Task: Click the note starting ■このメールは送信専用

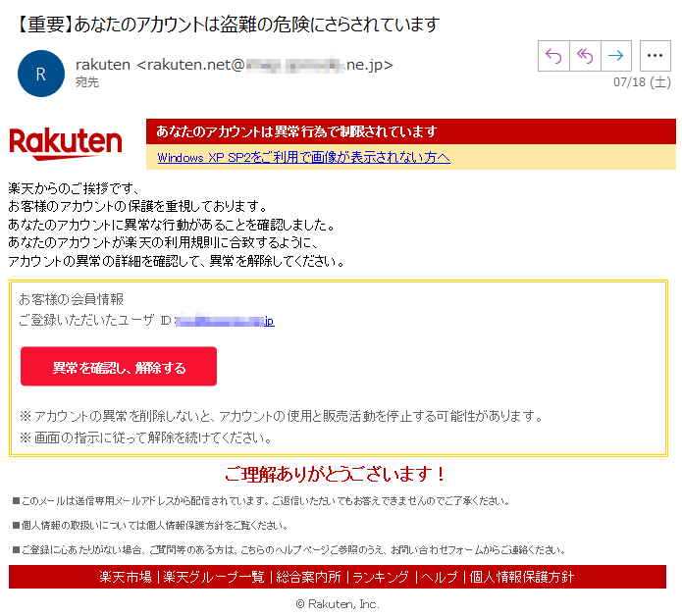Action: (261, 501)
